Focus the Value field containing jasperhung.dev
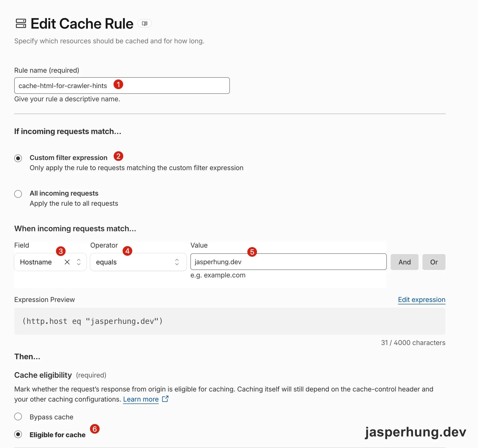This screenshot has width=478, height=448. click(x=289, y=262)
